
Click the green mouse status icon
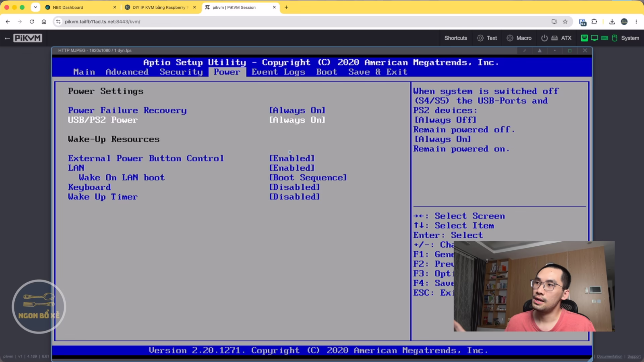click(614, 38)
